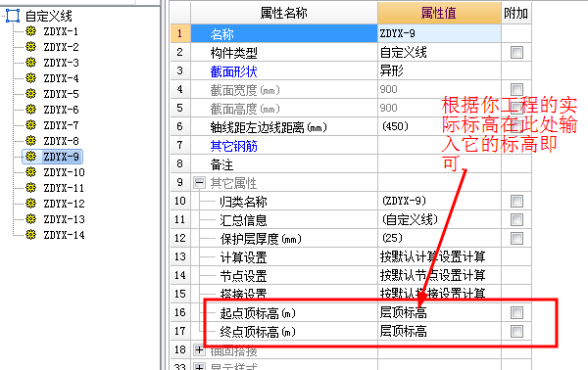Open the 其它钢筋 blue link property

[x=233, y=146]
